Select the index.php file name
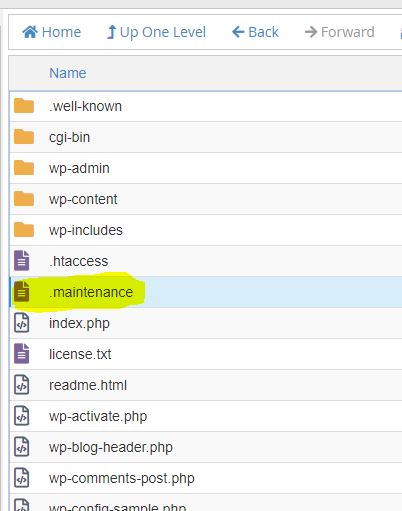 [79, 324]
